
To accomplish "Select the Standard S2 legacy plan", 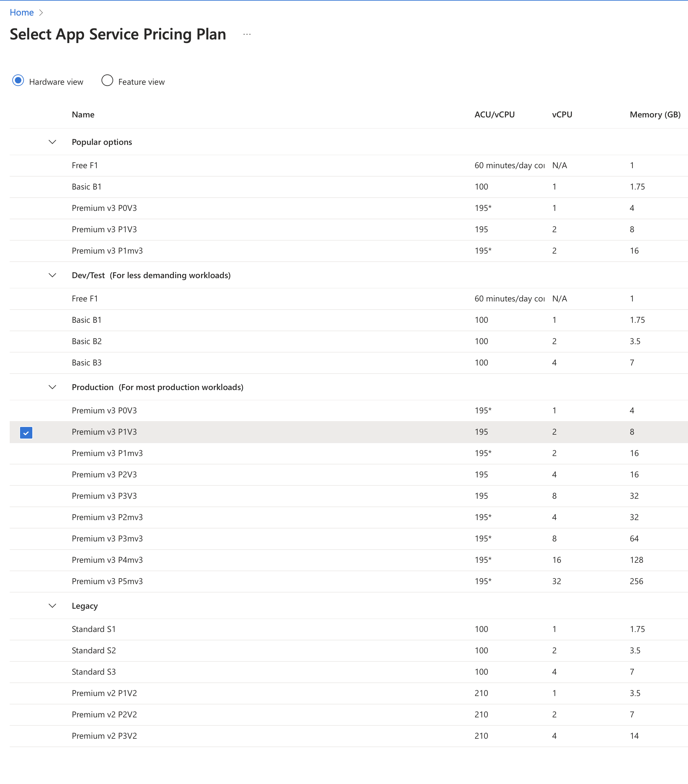I will point(94,650).
